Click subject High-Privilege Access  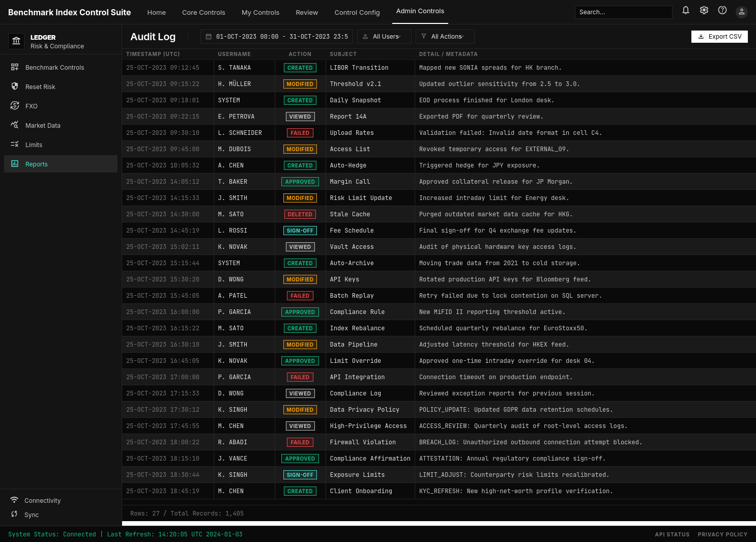point(368,426)
